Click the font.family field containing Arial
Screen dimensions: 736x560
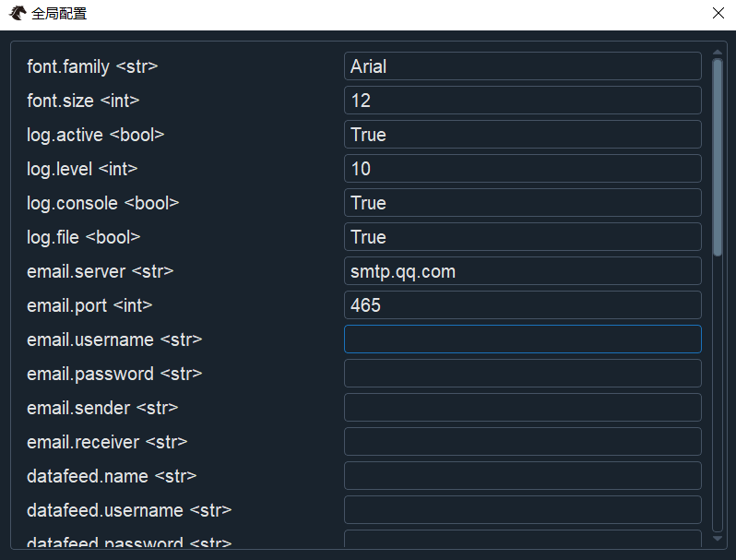coord(522,66)
